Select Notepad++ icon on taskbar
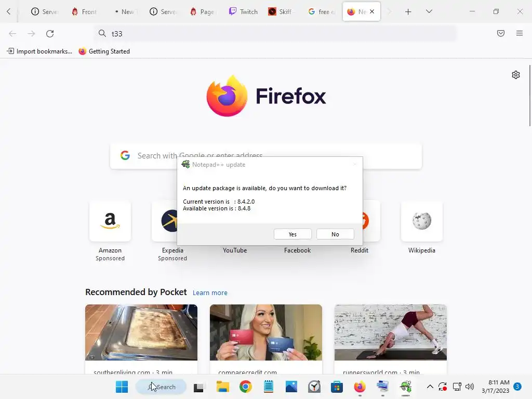The image size is (532, 399). pos(406,387)
